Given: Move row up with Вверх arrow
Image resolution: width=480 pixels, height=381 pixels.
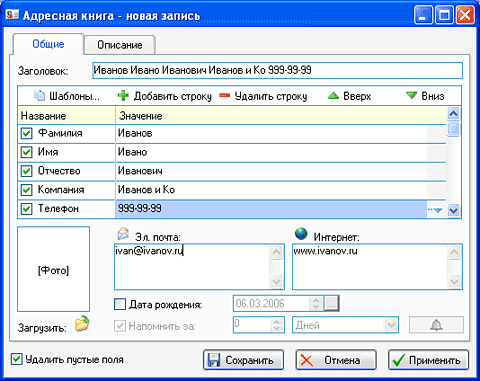Looking at the screenshot, I should [333, 96].
